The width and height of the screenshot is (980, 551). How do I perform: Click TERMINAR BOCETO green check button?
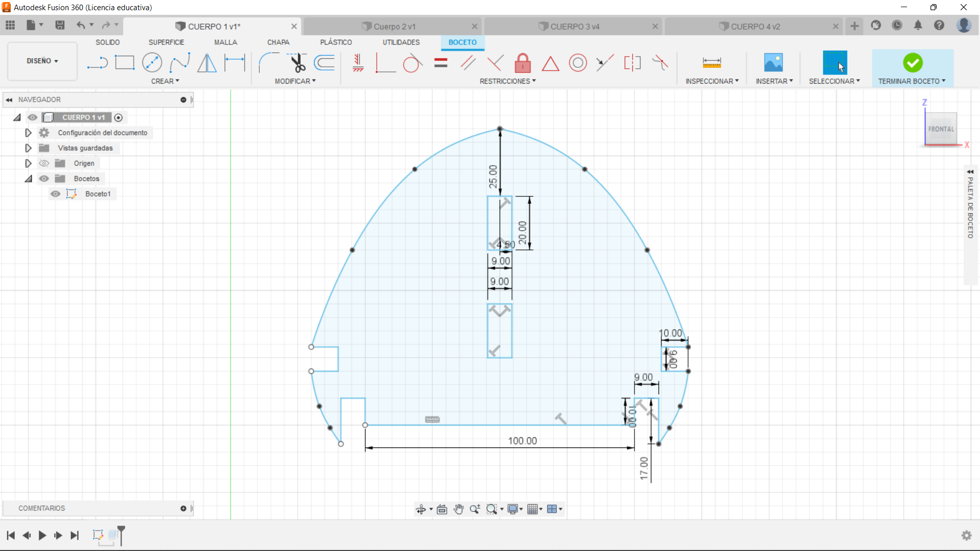pyautogui.click(x=912, y=63)
